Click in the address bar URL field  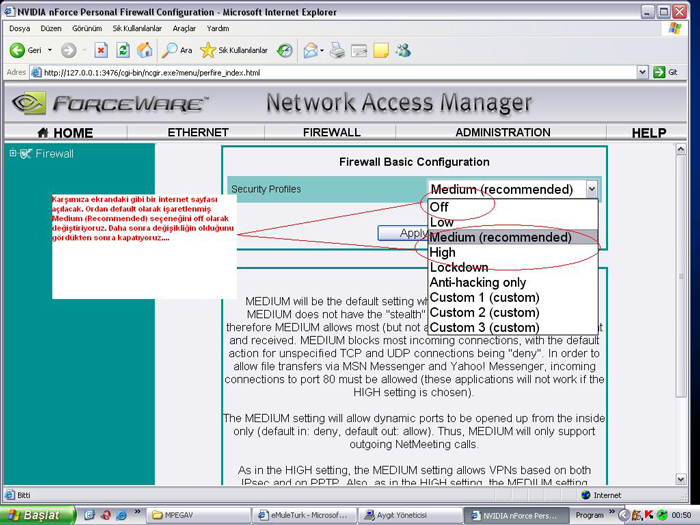(x=333, y=72)
